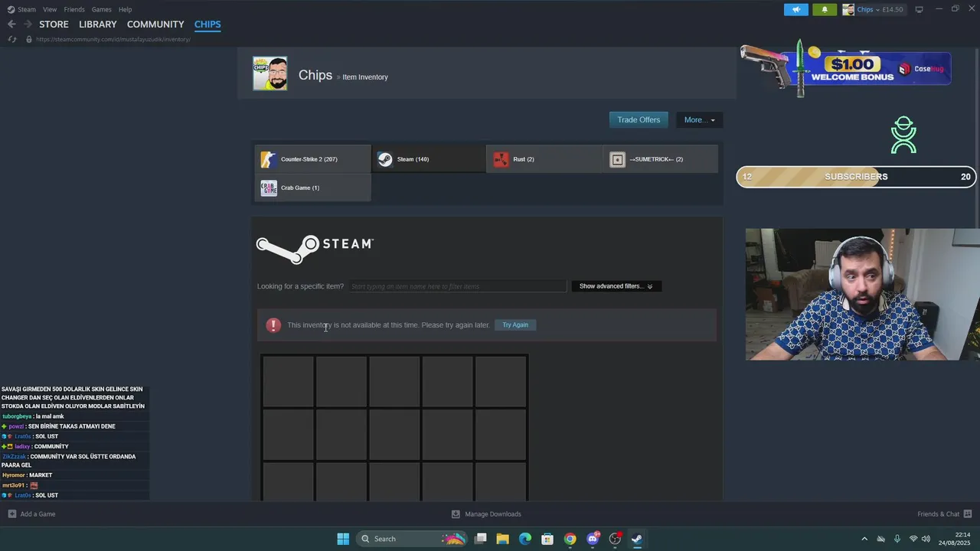
Task: Open the Chips profile avatar
Action: [x=270, y=73]
